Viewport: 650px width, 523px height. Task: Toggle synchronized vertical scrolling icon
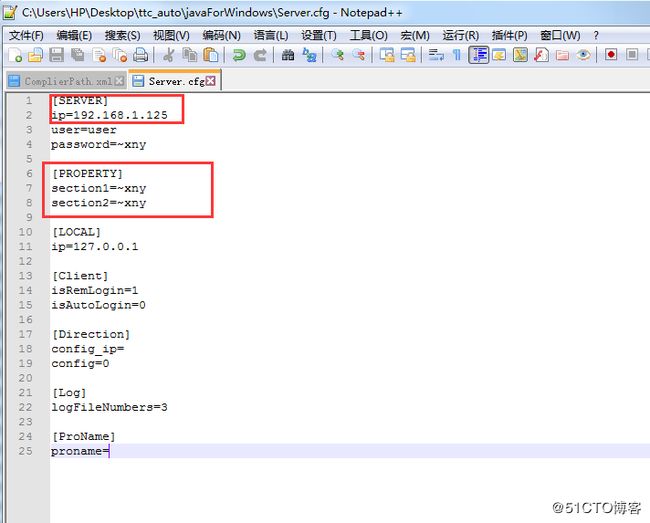point(387,55)
